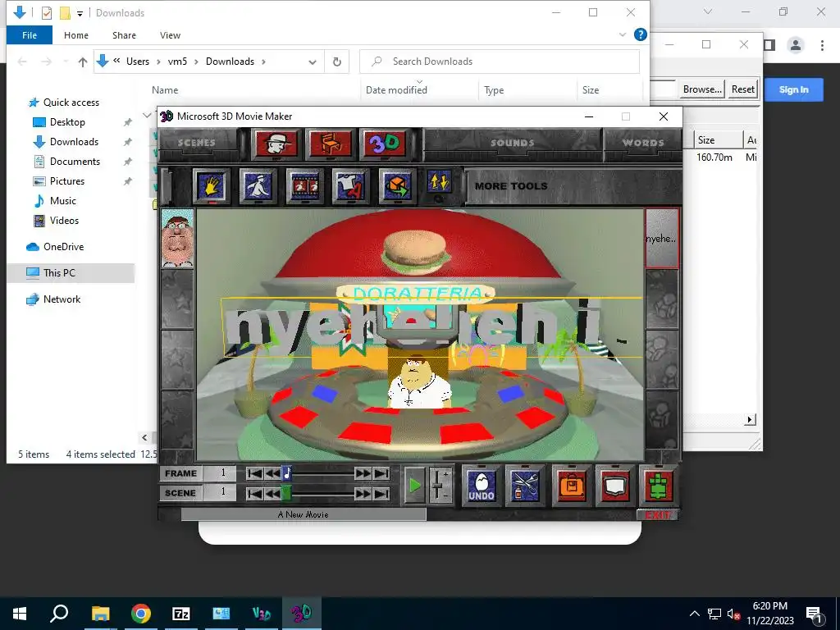Open the actor browser (man with hat)
Viewport: 840px width, 630px height.
click(x=276, y=144)
